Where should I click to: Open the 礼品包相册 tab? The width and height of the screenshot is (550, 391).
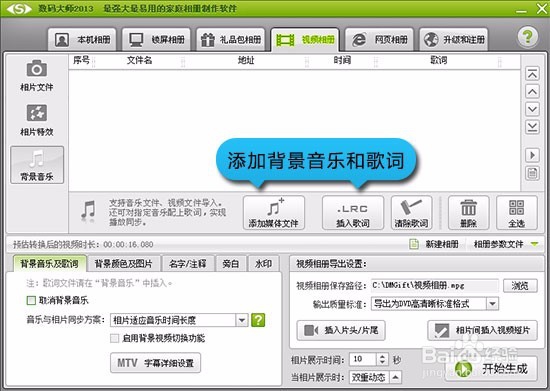pyautogui.click(x=231, y=40)
